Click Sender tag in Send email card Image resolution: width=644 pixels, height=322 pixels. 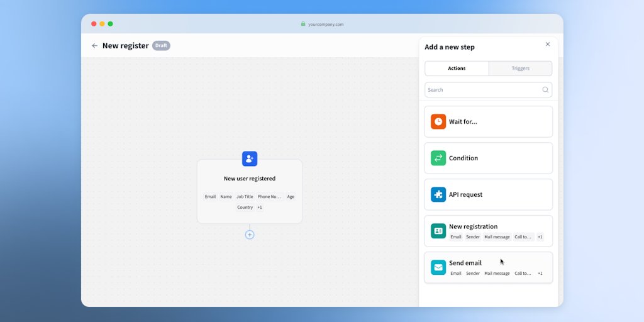(473, 274)
